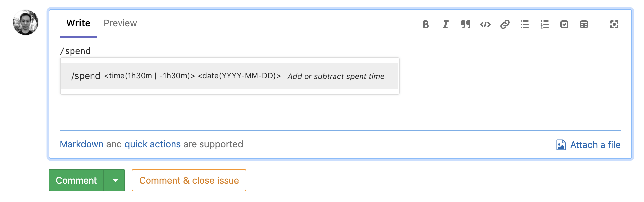Choose the /spend quick action suggestion
Screen dimensions: 644x202
(229, 76)
